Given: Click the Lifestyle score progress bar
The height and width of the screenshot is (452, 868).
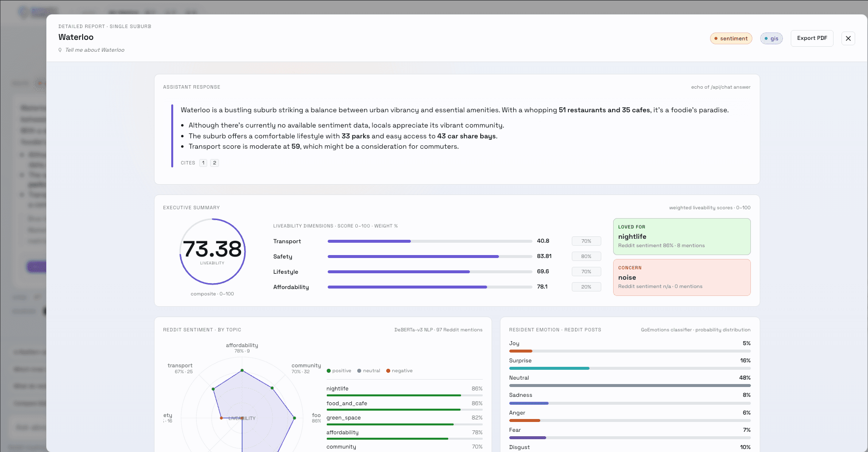Looking at the screenshot, I should pos(430,272).
